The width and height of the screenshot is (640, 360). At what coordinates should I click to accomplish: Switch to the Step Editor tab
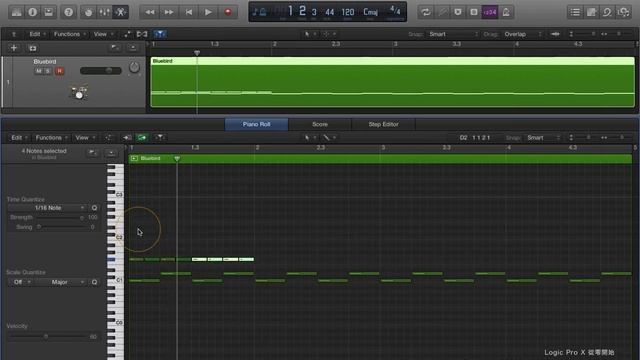(383, 124)
